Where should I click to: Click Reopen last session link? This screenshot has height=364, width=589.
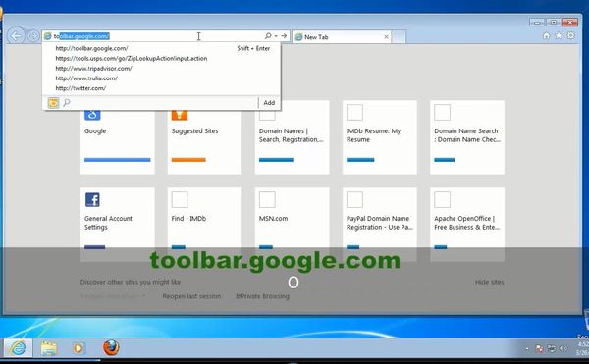pos(191,296)
